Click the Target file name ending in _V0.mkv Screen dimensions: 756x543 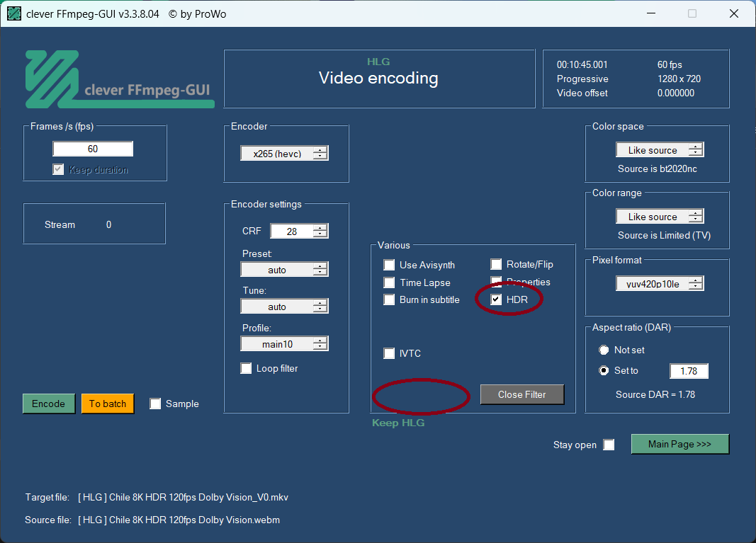coord(184,497)
